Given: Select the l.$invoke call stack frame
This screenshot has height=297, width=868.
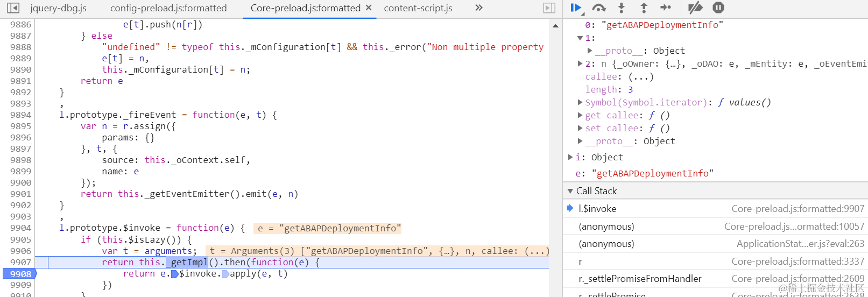Looking at the screenshot, I should point(715,209).
